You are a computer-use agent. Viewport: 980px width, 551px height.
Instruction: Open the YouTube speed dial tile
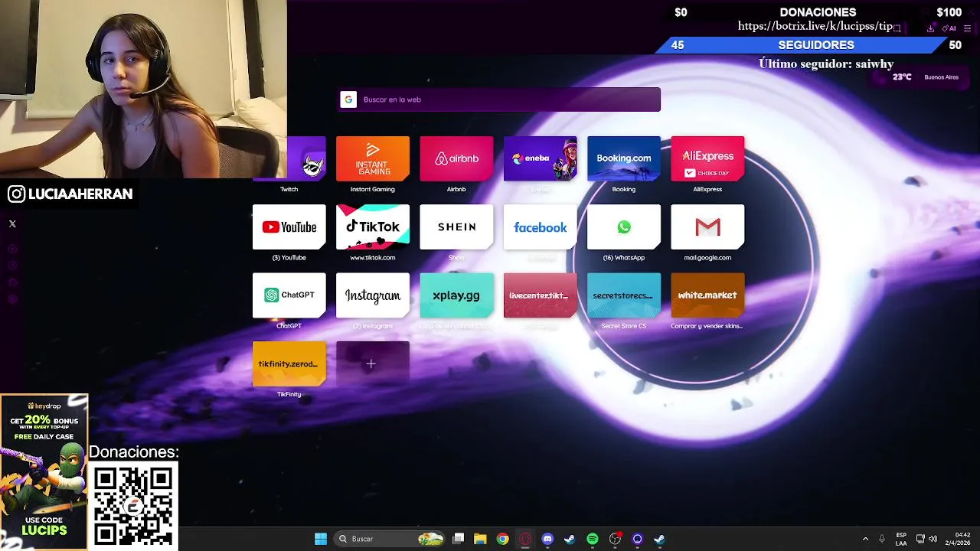[289, 227]
